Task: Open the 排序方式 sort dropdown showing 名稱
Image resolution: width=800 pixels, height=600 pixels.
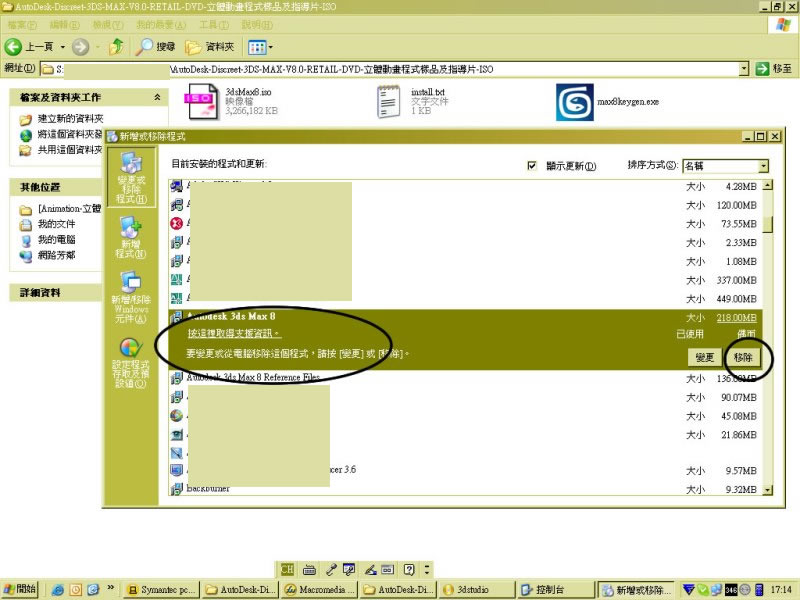Action: click(725, 166)
